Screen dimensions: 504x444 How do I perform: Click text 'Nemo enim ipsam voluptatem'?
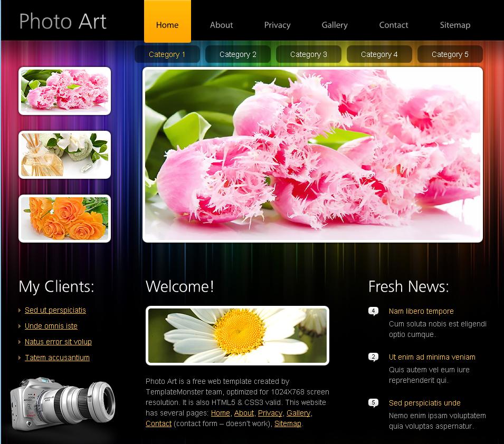pos(437,416)
